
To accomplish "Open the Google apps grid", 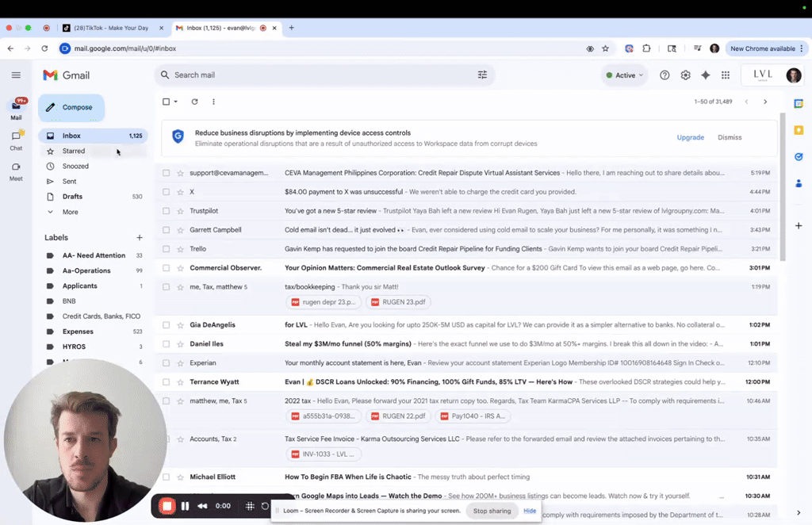I will (726, 75).
